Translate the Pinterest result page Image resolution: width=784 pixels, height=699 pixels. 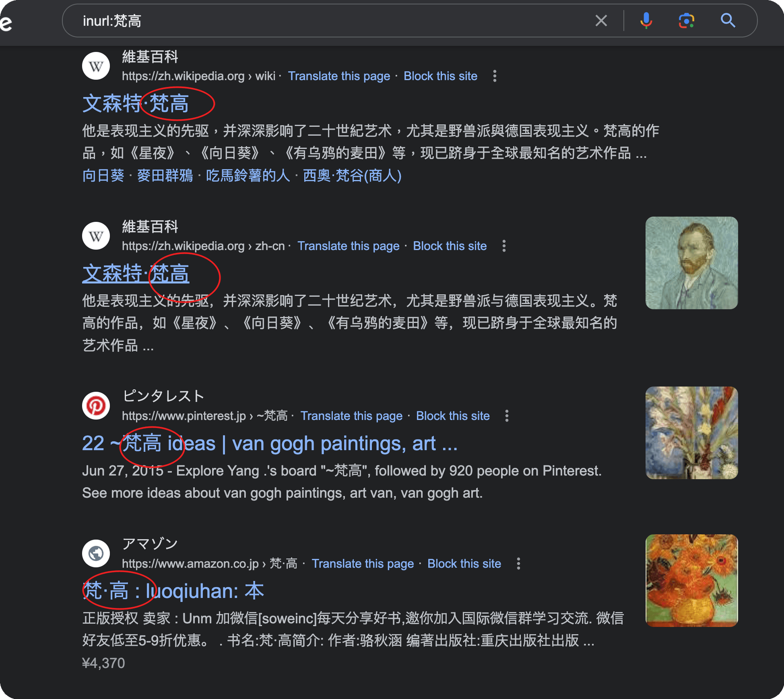click(x=352, y=416)
